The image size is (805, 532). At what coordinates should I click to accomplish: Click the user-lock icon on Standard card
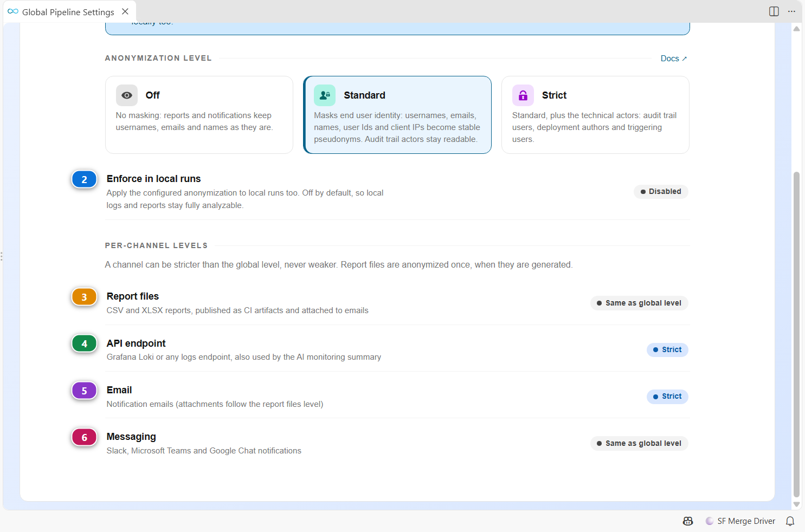pos(325,95)
